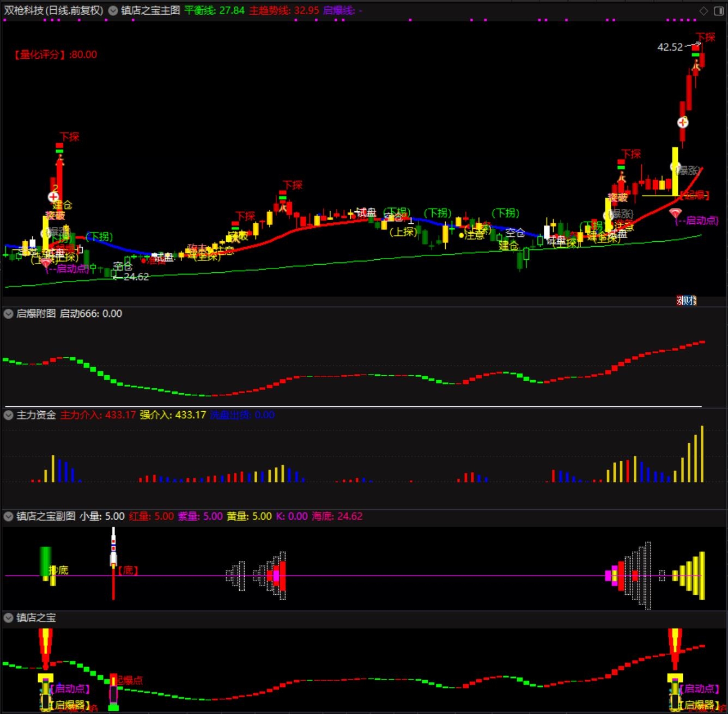Click the pink diamond icon beside 启动点 at right
Screen dimensions: 728x714
[676, 212]
